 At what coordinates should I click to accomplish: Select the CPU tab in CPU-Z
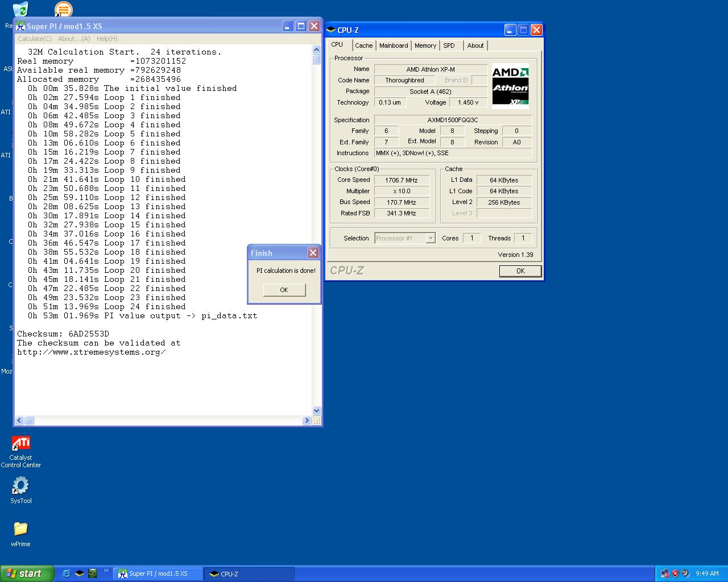337,44
